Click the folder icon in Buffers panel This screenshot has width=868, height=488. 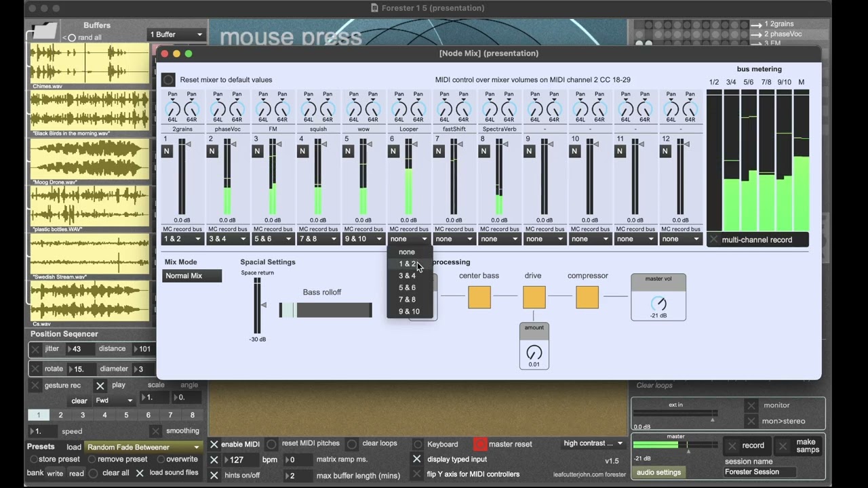coord(45,31)
